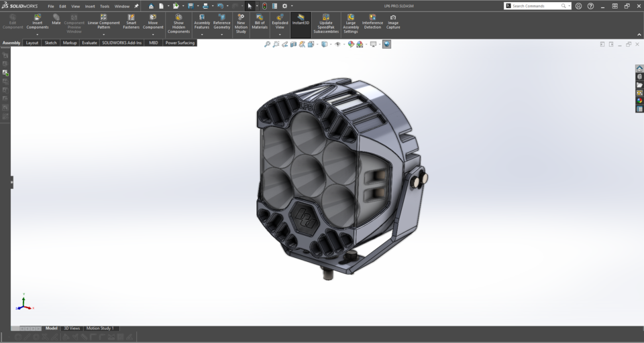Collapse the CommandManager ribbon chevron
644x343 pixels.
tap(639, 35)
